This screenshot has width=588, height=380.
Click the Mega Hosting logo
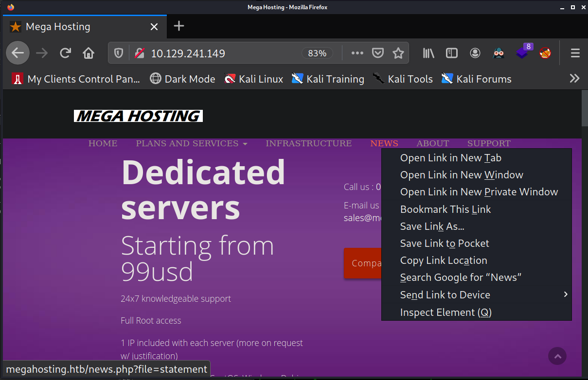(138, 116)
